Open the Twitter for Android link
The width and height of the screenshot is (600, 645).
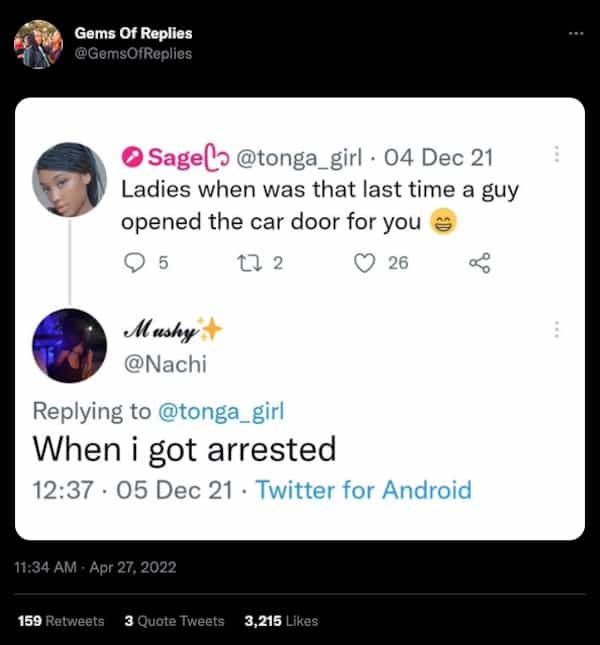[364, 490]
